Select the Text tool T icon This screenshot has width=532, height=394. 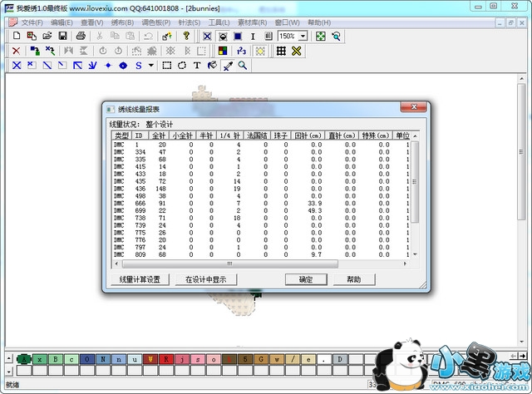point(197,65)
